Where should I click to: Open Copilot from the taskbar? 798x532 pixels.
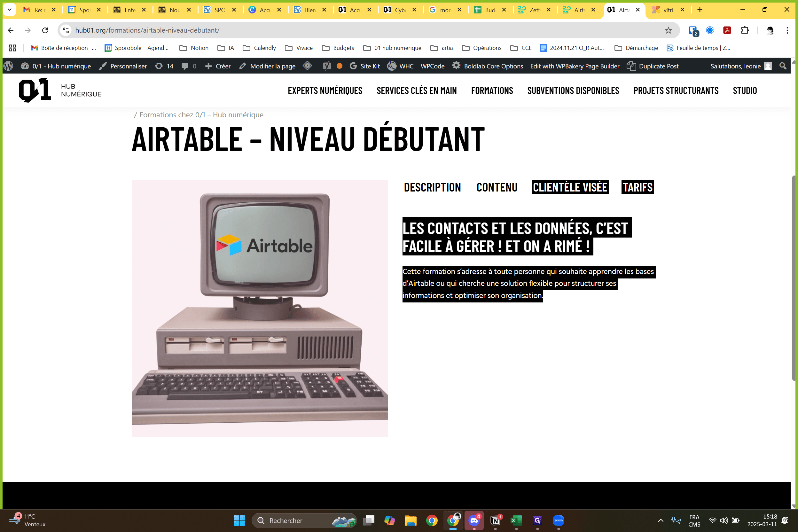click(x=389, y=520)
